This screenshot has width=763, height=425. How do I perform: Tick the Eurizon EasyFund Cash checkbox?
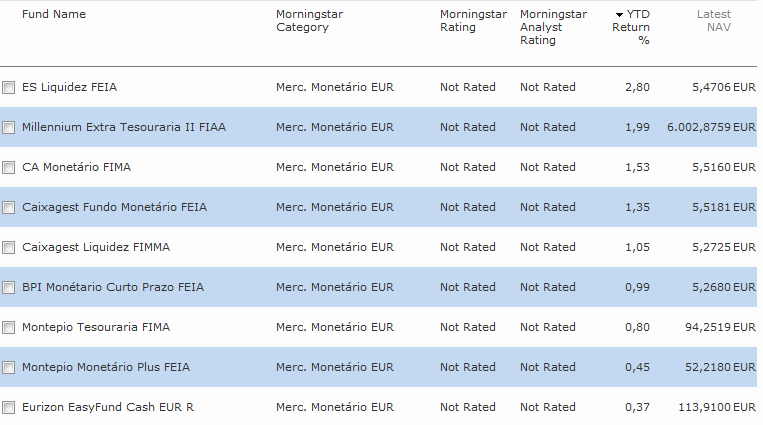(9, 408)
